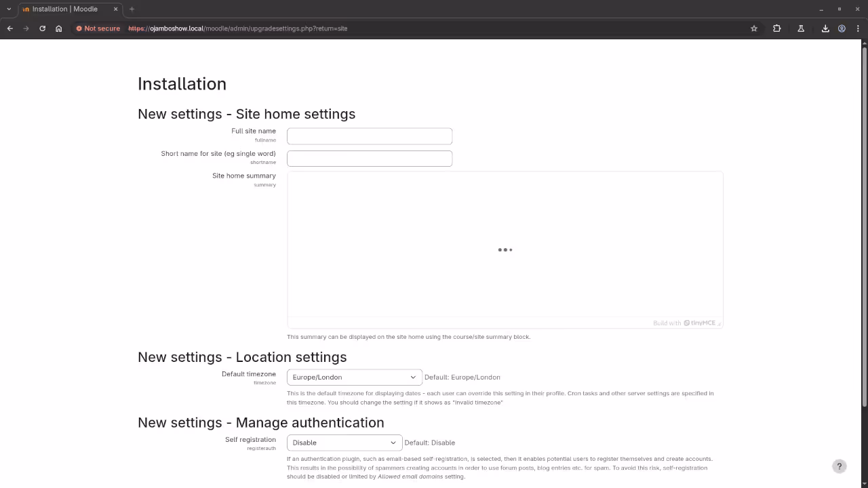Click the browser forward arrow
Screen dimensions: 868x488
[x=26, y=28]
